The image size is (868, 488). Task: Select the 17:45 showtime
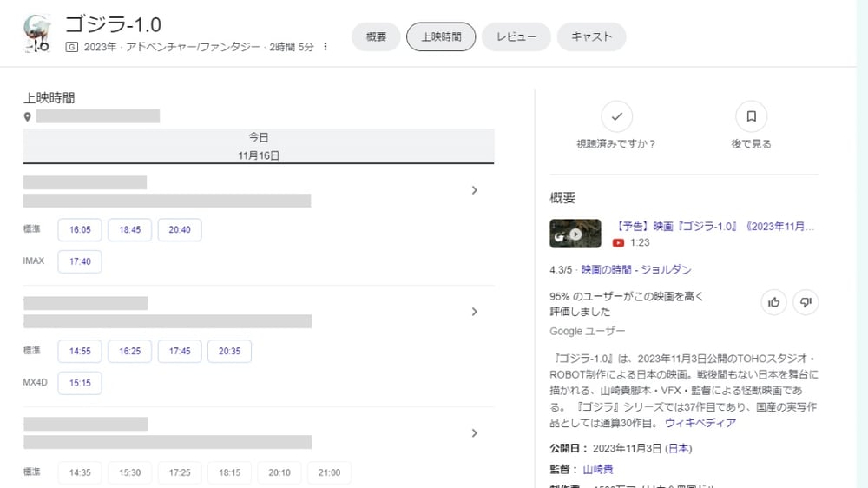(180, 351)
